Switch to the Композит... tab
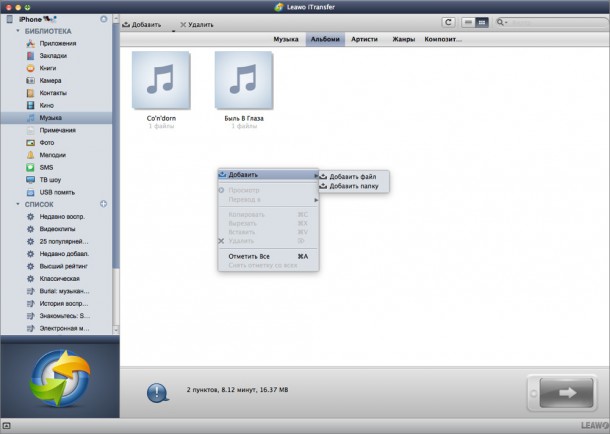This screenshot has height=434, width=610. (x=443, y=39)
